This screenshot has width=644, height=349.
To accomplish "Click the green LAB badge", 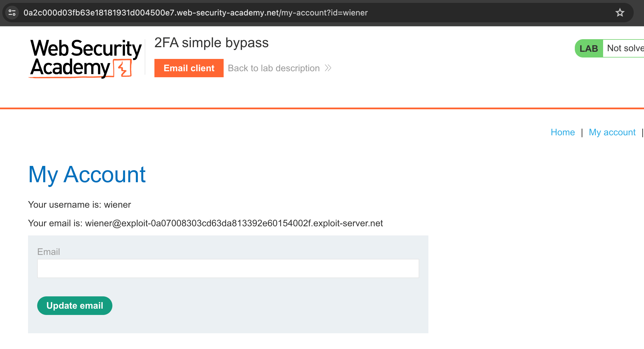I will click(x=589, y=48).
